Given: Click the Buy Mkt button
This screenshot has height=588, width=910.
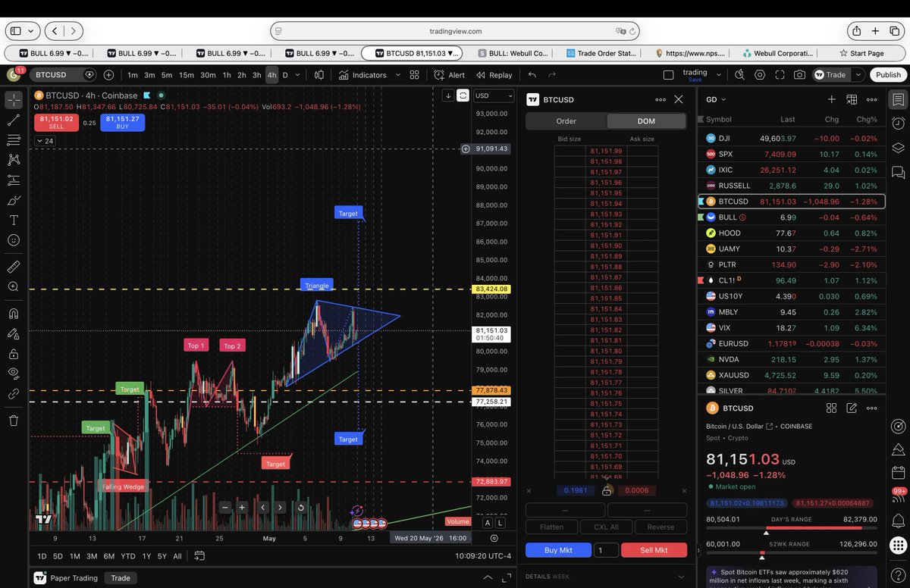Looking at the screenshot, I should click(558, 550).
